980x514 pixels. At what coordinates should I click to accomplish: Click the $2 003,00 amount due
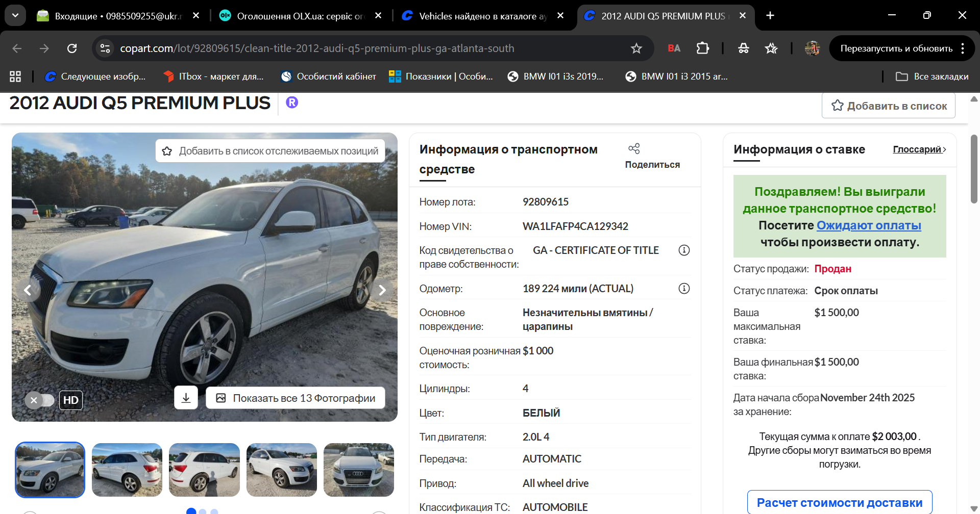tap(894, 436)
